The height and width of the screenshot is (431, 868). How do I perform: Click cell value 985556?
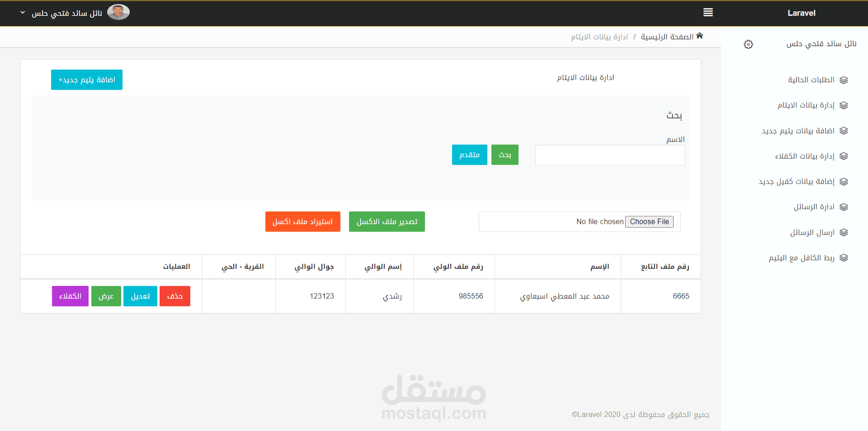tap(471, 296)
